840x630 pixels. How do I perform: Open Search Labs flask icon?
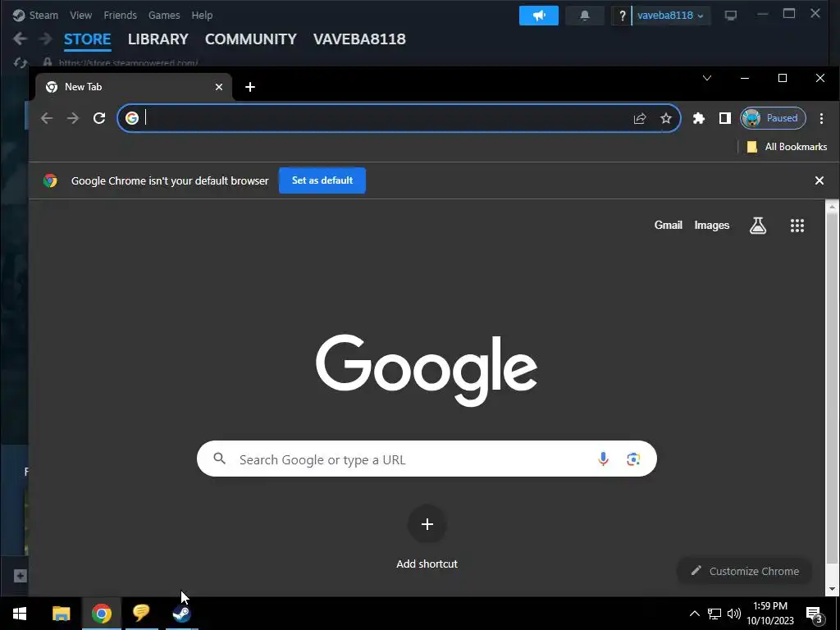tap(757, 226)
